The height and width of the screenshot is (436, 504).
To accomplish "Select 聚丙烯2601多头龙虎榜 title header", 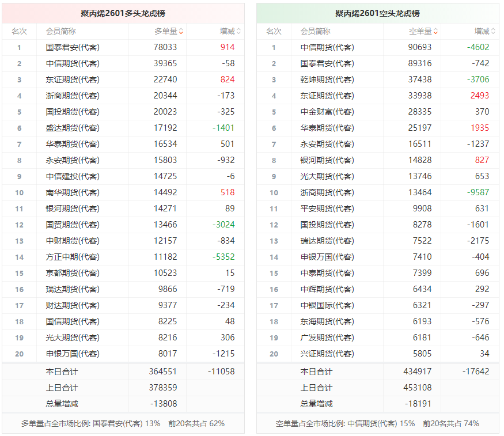I will click(123, 13).
